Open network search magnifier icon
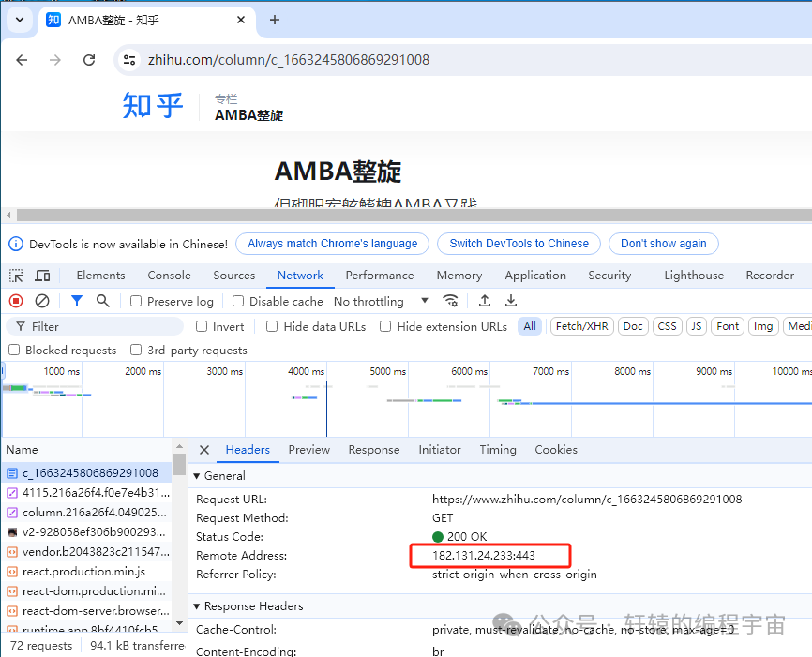812x657 pixels. [x=103, y=301]
